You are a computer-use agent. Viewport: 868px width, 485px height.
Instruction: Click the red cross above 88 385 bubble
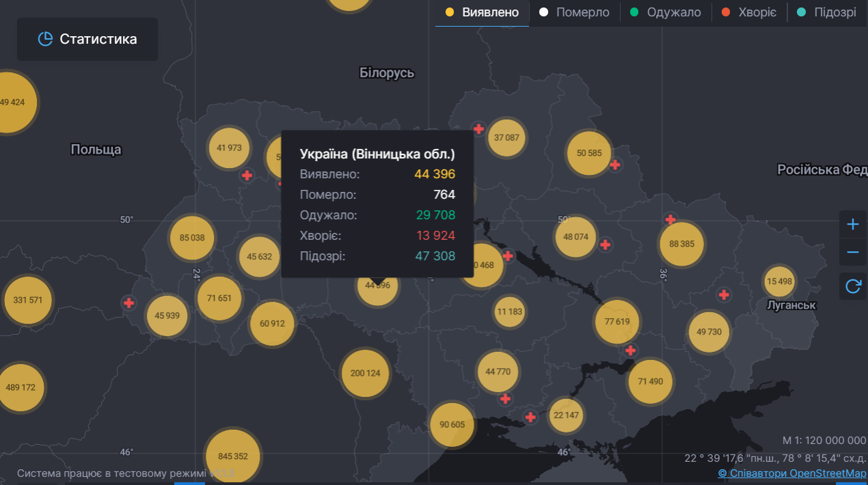(x=670, y=219)
